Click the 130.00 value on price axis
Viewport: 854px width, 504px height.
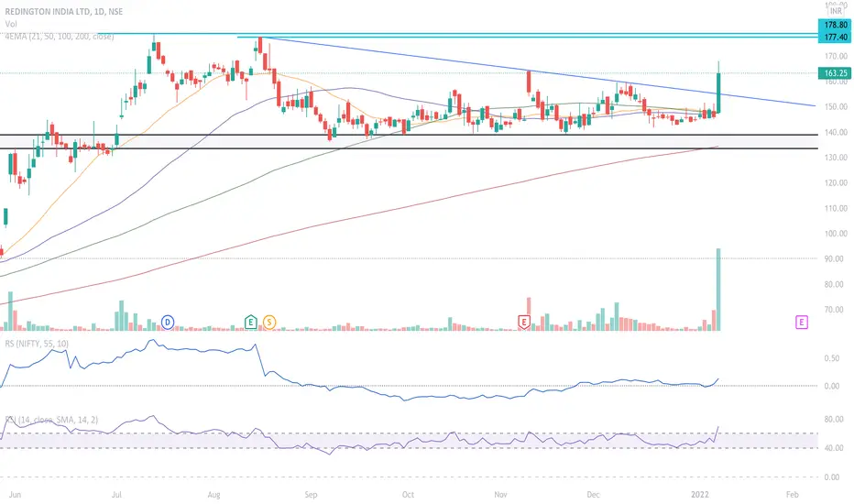pyautogui.click(x=836, y=158)
